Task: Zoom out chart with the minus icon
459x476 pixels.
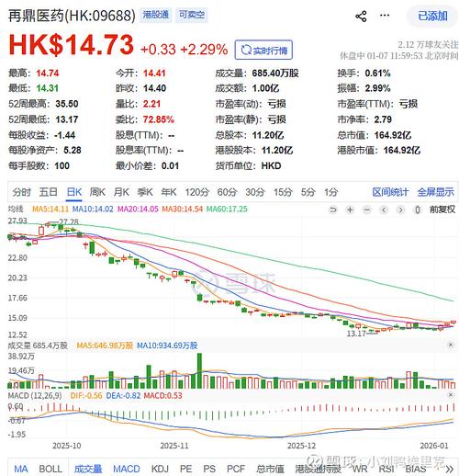Action: [367, 210]
